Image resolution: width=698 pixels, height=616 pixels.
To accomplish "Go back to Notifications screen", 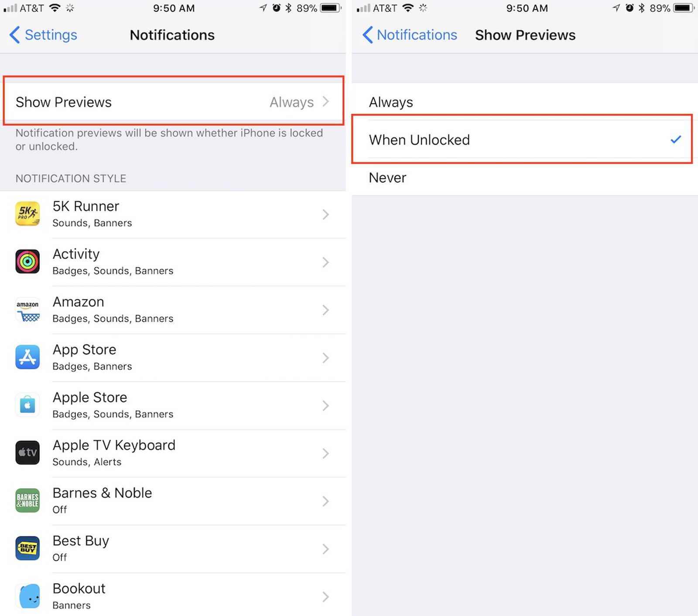I will (410, 35).
